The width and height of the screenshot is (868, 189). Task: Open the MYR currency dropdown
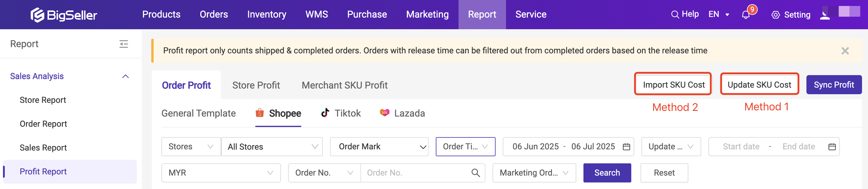tap(221, 173)
